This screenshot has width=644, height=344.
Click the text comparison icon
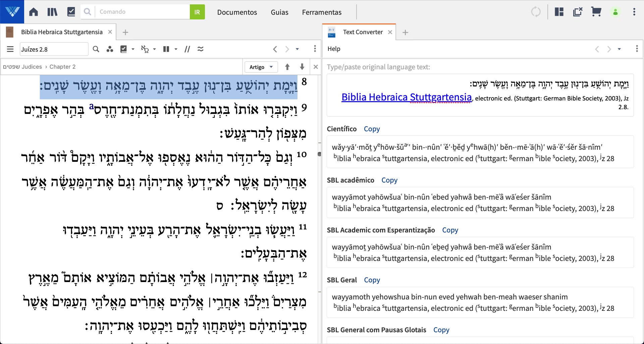pyautogui.click(x=200, y=49)
